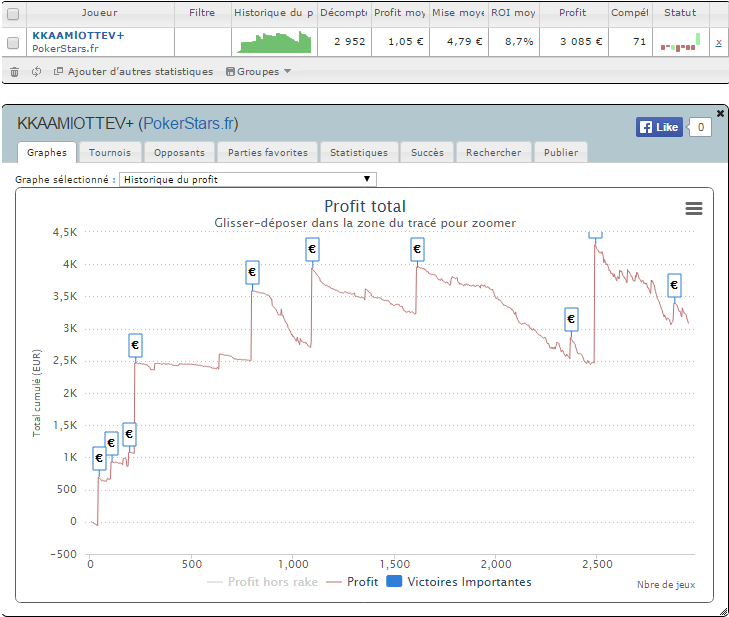Tick the KKAAMIOTTEV+ row checkbox
729x617 pixels.
click(13, 43)
